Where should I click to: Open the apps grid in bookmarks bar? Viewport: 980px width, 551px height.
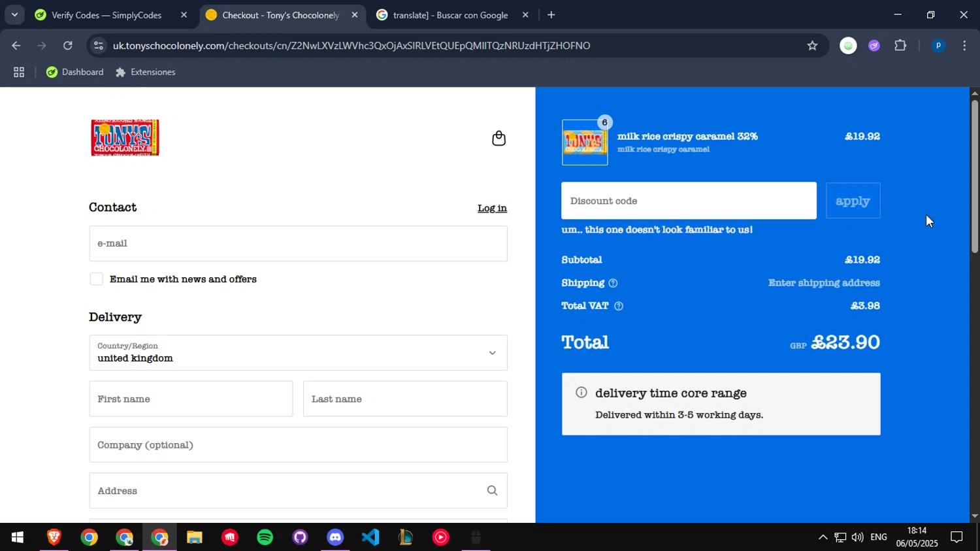click(x=19, y=72)
